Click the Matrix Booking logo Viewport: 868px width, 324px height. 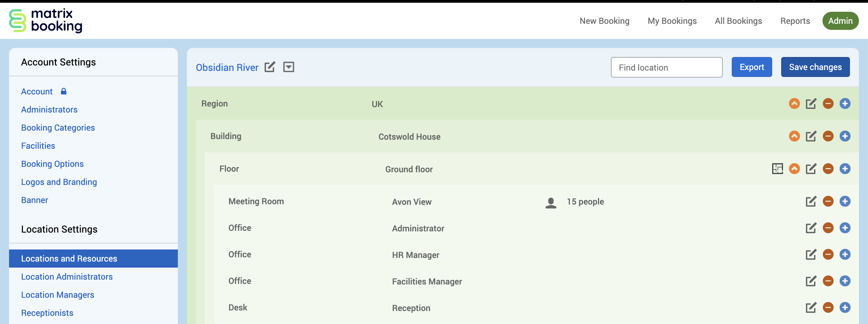click(46, 21)
